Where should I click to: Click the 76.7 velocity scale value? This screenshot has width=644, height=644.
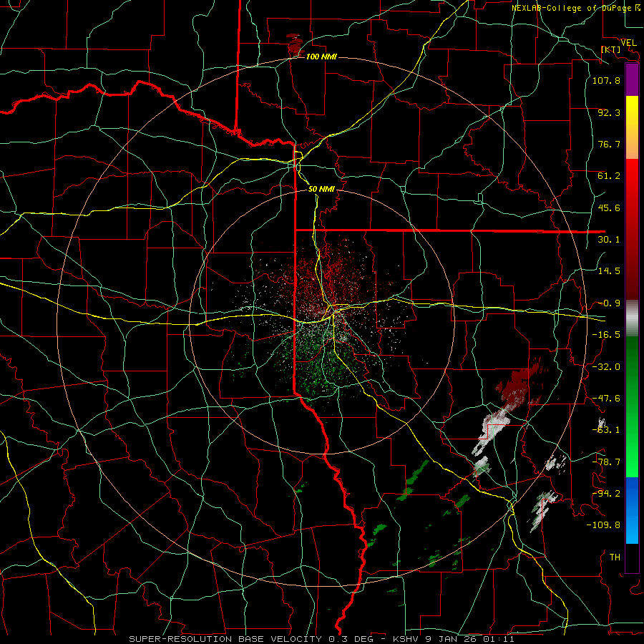[x=609, y=144]
